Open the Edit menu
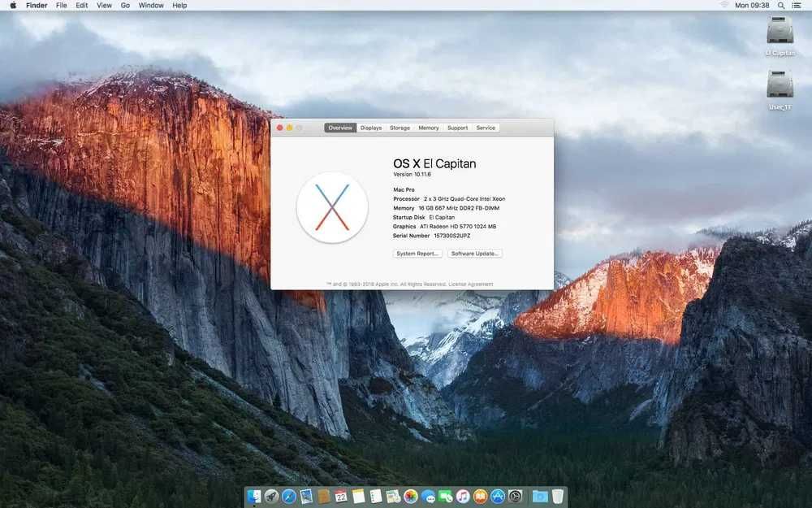This screenshot has height=508, width=812. point(82,5)
